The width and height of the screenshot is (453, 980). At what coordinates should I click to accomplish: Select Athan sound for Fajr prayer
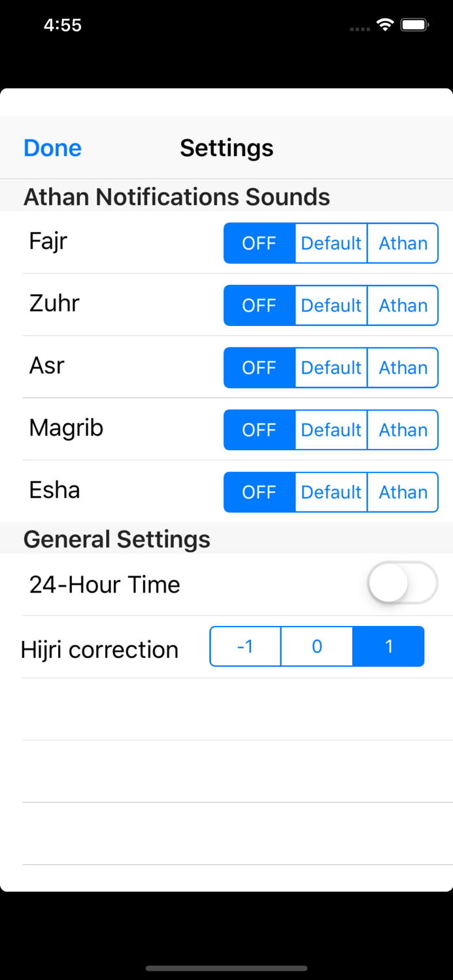click(x=403, y=243)
